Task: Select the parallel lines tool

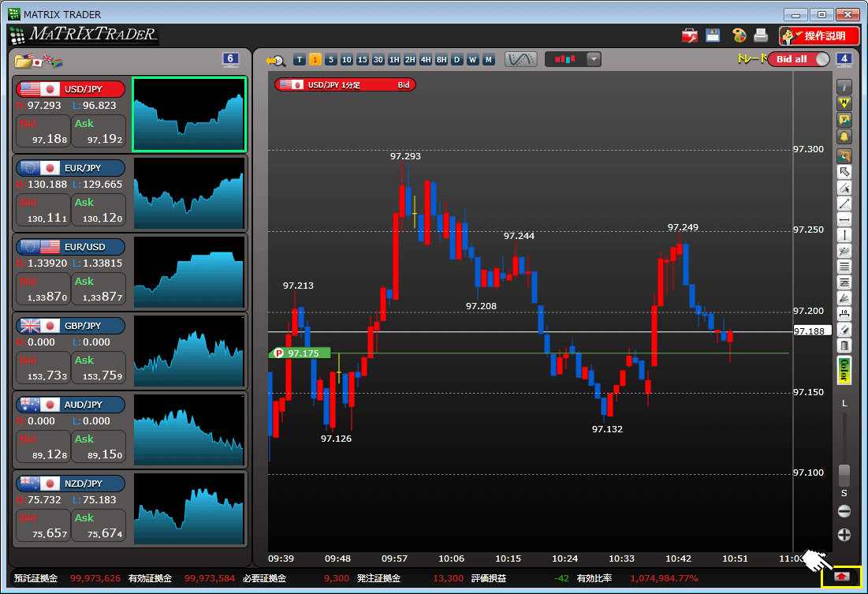Action: (844, 267)
